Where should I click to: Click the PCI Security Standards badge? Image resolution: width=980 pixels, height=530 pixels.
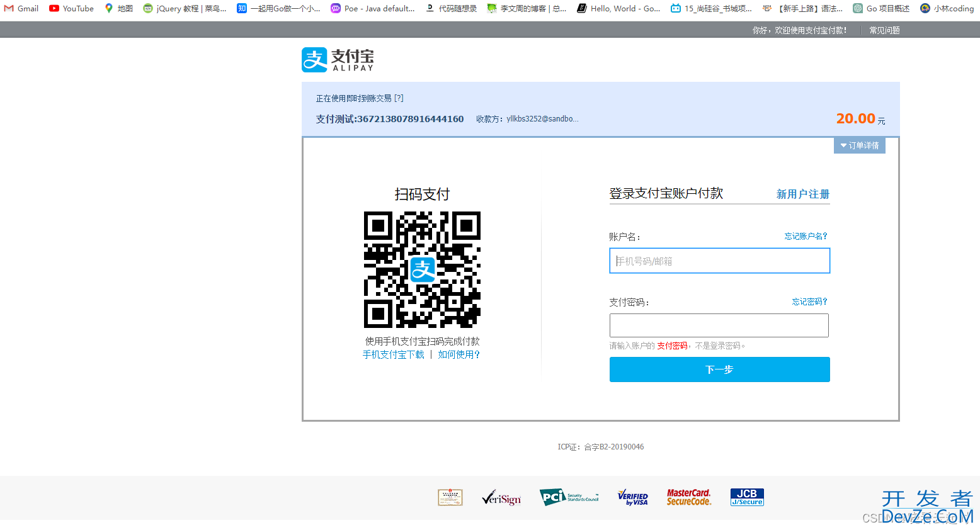click(569, 497)
